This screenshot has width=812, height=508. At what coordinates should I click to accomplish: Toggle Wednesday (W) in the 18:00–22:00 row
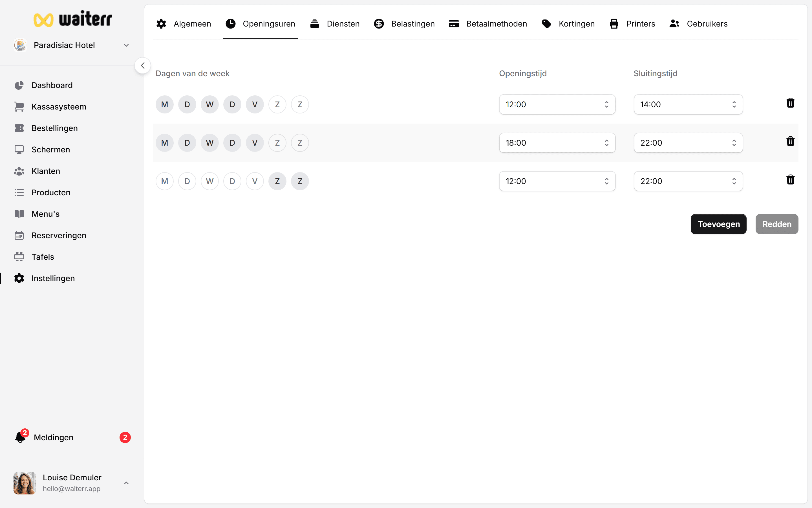(210, 143)
